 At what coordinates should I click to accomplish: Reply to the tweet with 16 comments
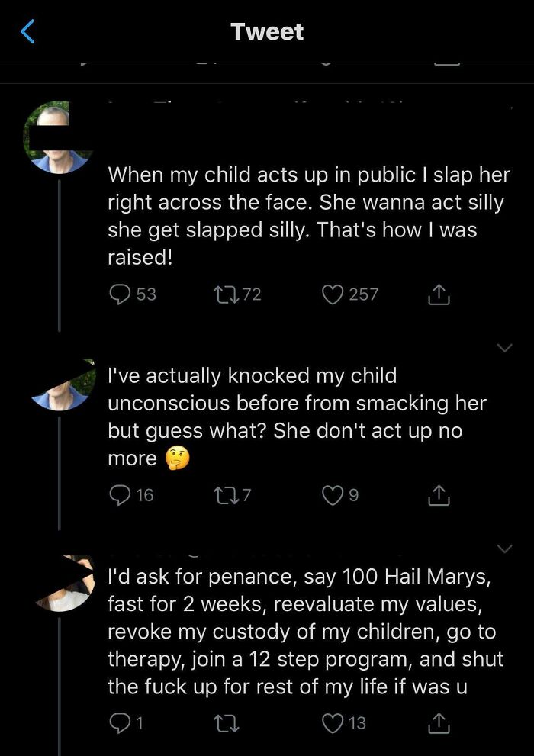pos(121,495)
